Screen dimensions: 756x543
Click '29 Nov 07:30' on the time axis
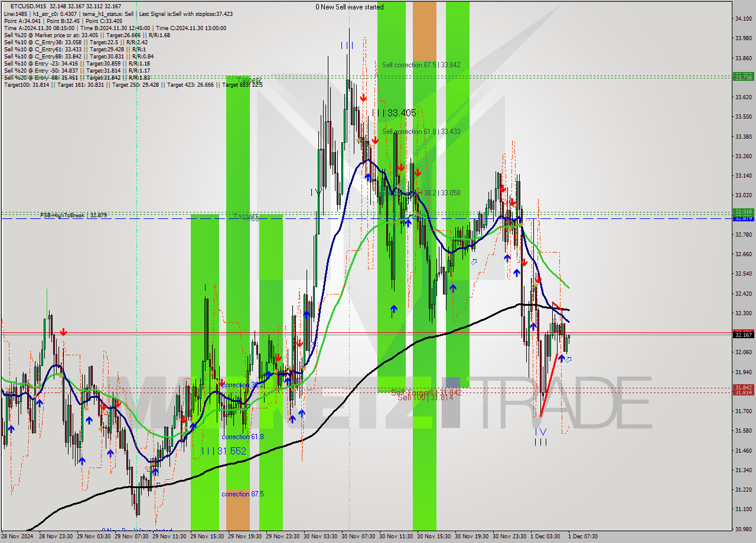[x=132, y=536]
